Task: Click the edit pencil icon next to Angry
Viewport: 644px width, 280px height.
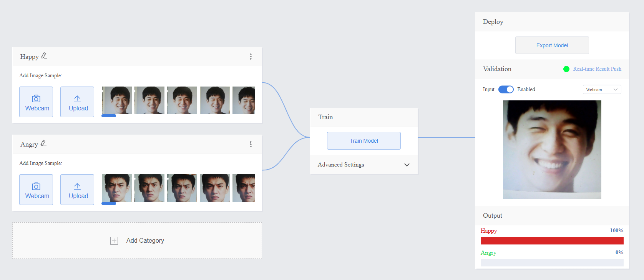Action: tap(43, 143)
